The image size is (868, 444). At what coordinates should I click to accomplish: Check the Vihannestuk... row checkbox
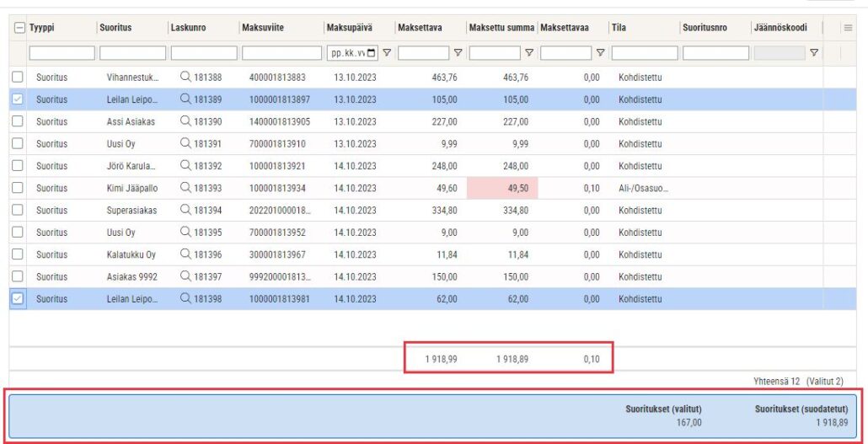click(x=18, y=78)
